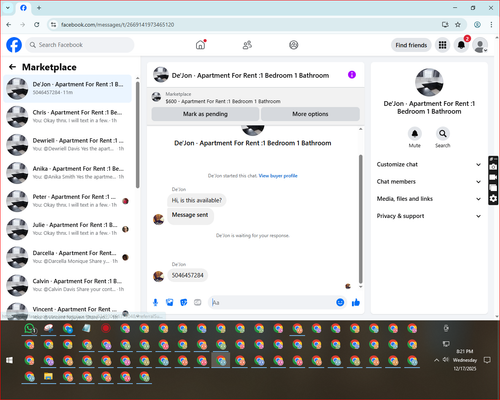500x400 pixels.
Task: Open the $600 Marketplace listing banner
Action: pyautogui.click(x=256, y=98)
